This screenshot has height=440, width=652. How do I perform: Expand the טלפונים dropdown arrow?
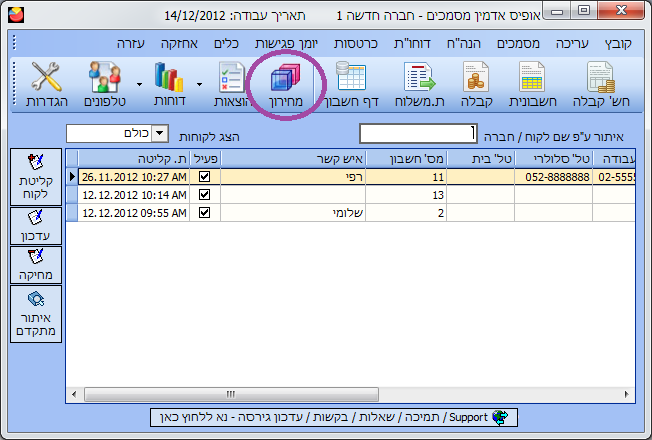coord(139,84)
